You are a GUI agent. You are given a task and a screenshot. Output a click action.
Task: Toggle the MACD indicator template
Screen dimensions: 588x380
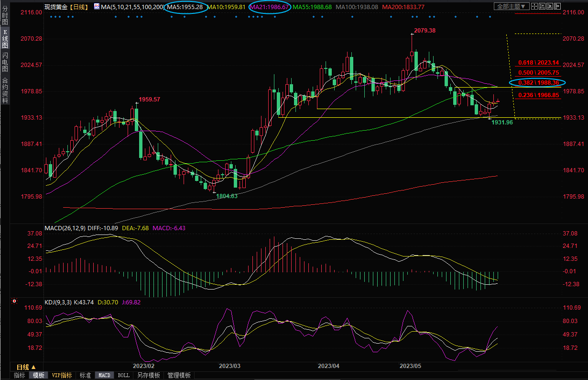pyautogui.click(x=104, y=376)
